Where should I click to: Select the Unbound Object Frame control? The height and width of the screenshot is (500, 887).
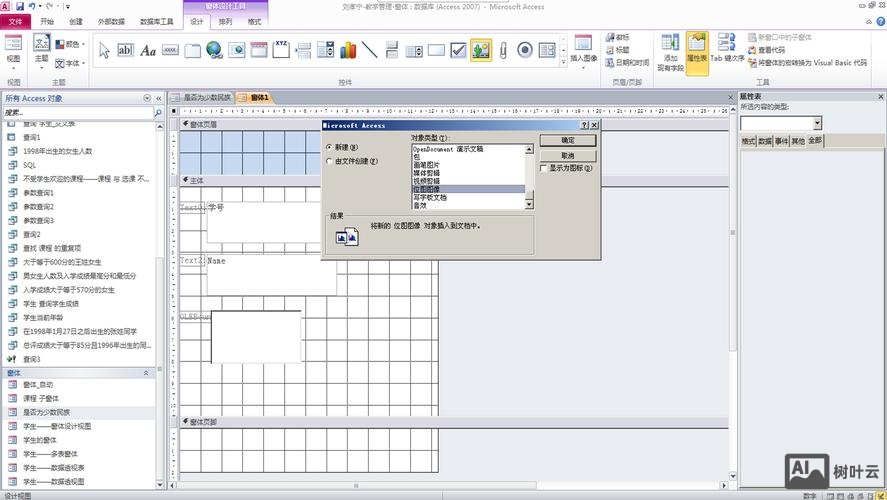[x=481, y=50]
